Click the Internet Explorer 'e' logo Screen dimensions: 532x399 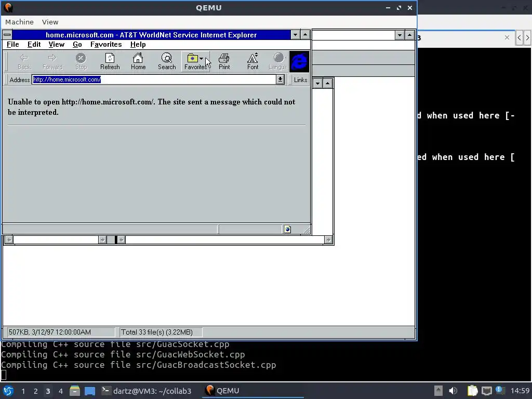pyautogui.click(x=299, y=61)
